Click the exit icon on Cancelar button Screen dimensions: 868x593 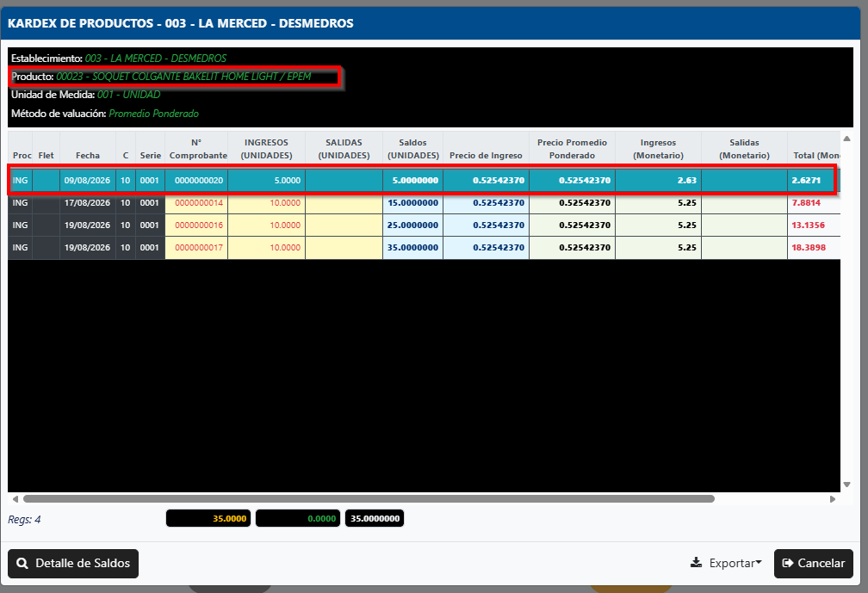[x=788, y=563]
